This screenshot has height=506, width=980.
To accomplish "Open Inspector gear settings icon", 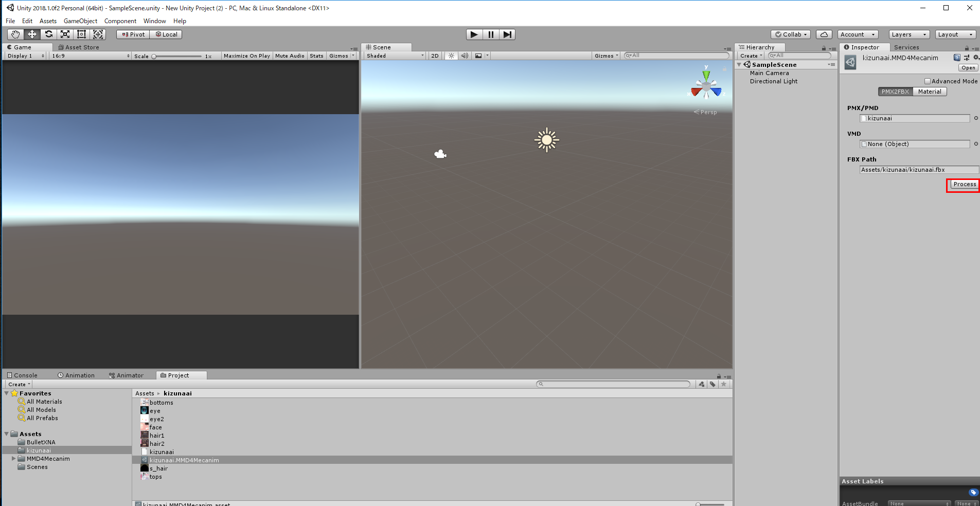I will (976, 58).
